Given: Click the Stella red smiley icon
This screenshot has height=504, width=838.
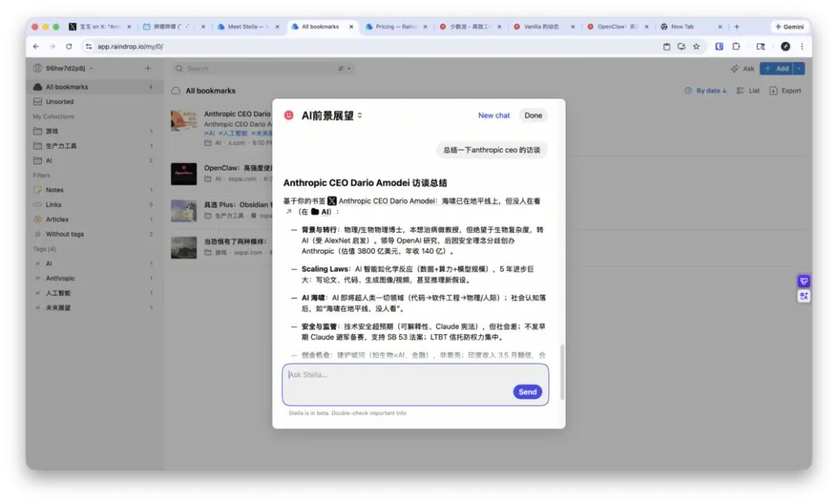Looking at the screenshot, I should 289,116.
